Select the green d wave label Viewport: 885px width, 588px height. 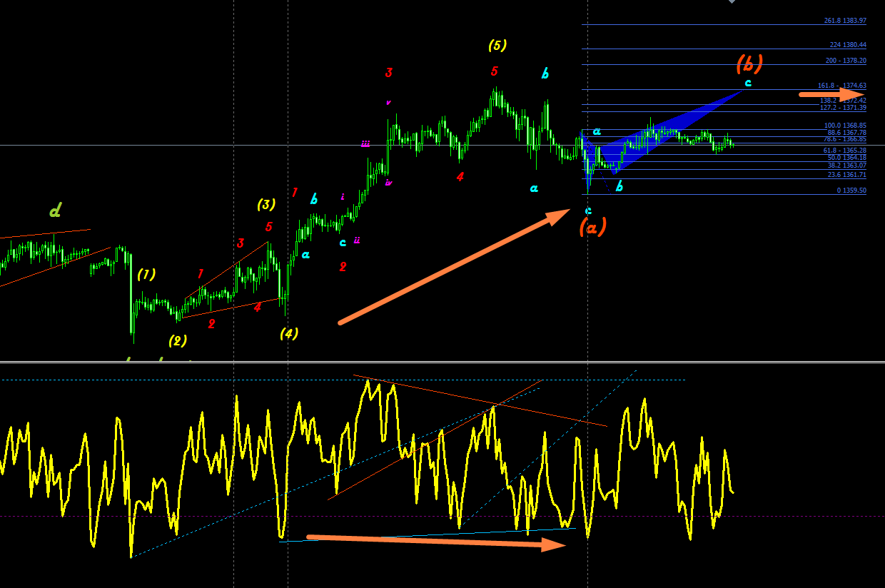pos(56,211)
